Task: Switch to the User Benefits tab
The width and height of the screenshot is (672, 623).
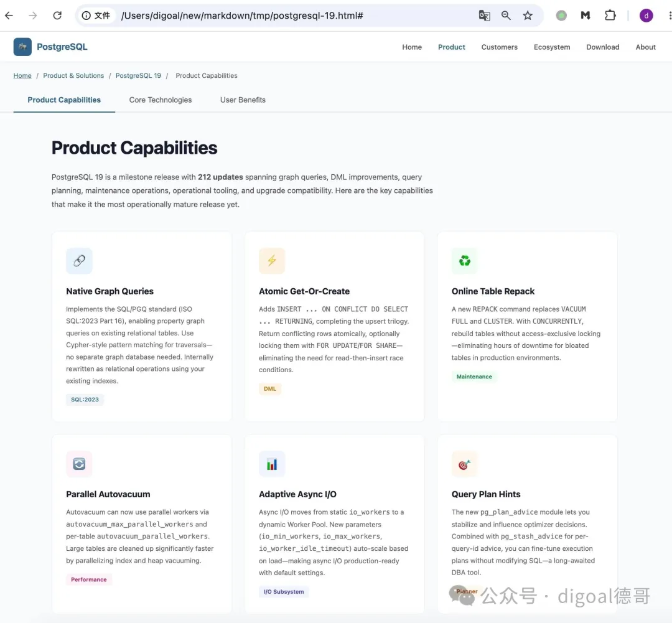Action: coord(243,100)
